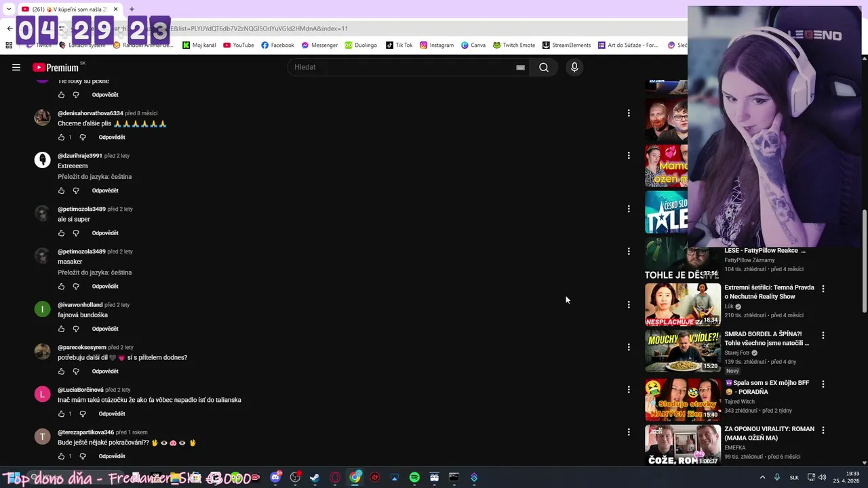Open the on-screen keyboard in search box
The image size is (868, 488).
(520, 67)
